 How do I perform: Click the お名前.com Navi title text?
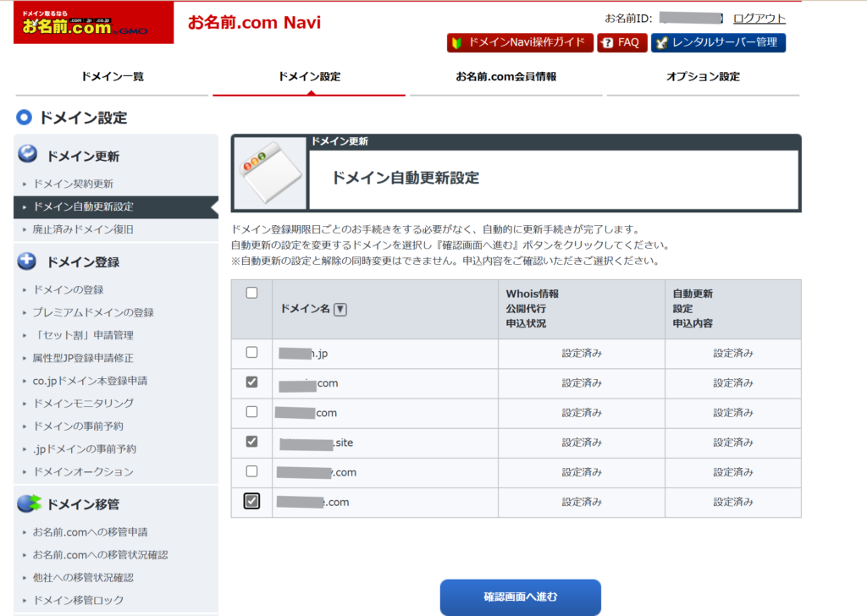(x=254, y=22)
